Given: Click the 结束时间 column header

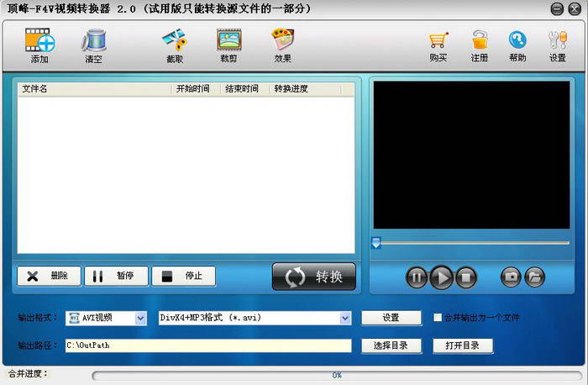Looking at the screenshot, I should click(x=244, y=89).
